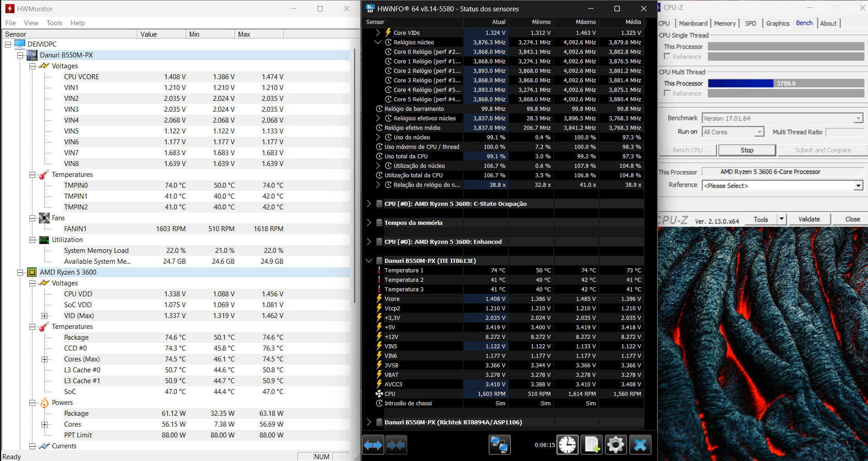This screenshot has width=868, height=461.
Task: Click the Fans icon in HWMonitor tree
Action: [x=44, y=218]
